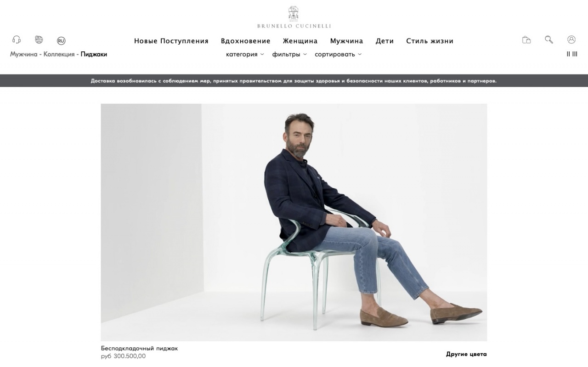Select the RU language icon
The image size is (588, 367).
pos(61,41)
